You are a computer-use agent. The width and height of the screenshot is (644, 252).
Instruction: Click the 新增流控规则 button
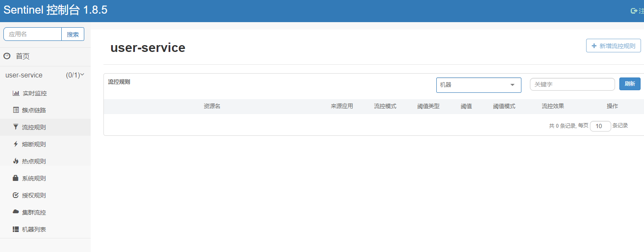[613, 46]
